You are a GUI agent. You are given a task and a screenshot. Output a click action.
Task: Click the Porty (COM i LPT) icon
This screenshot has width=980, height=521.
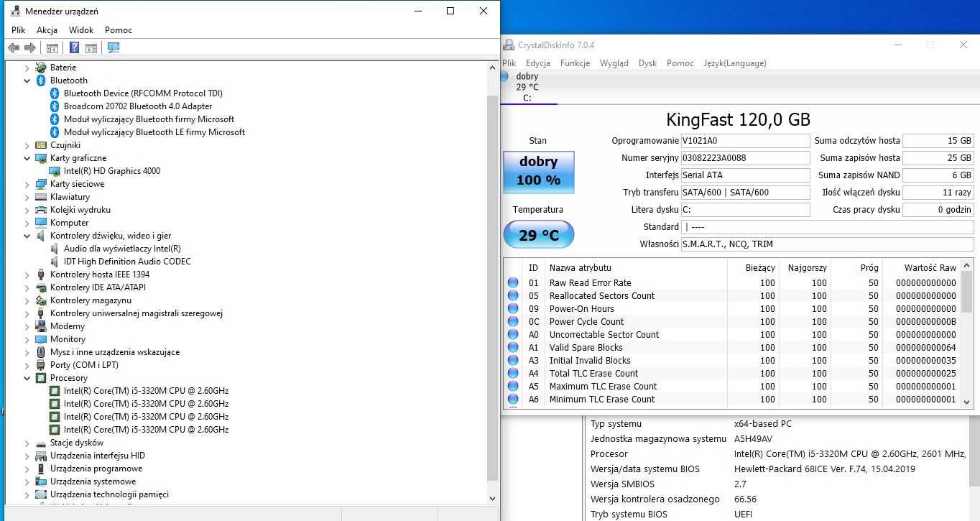pos(41,365)
